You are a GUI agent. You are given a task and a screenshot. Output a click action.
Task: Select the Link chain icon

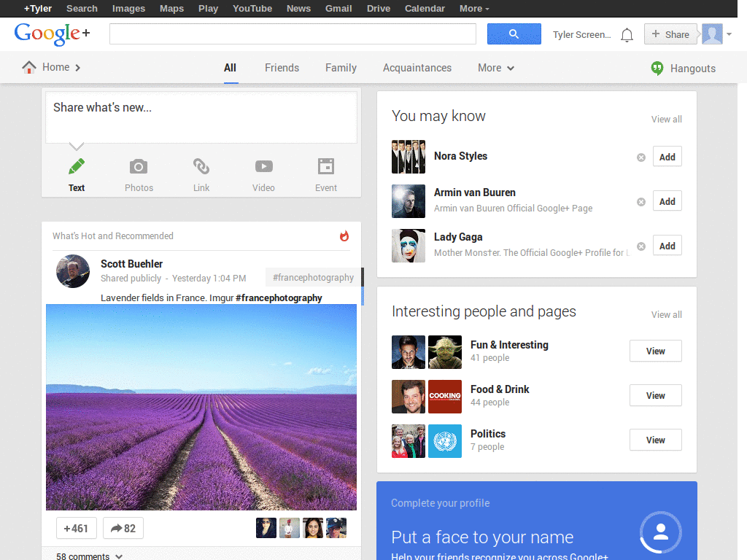coord(201,167)
